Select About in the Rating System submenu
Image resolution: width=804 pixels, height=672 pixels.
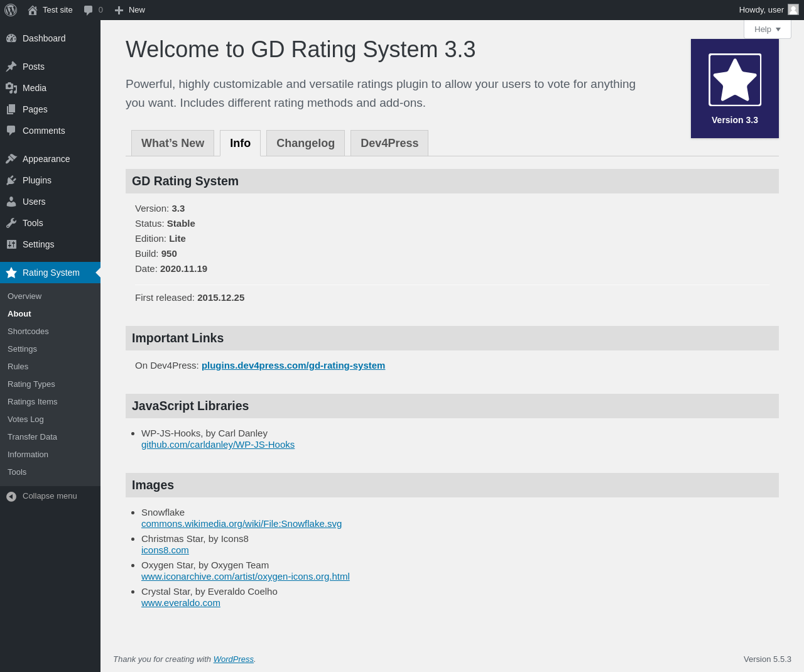[19, 314]
